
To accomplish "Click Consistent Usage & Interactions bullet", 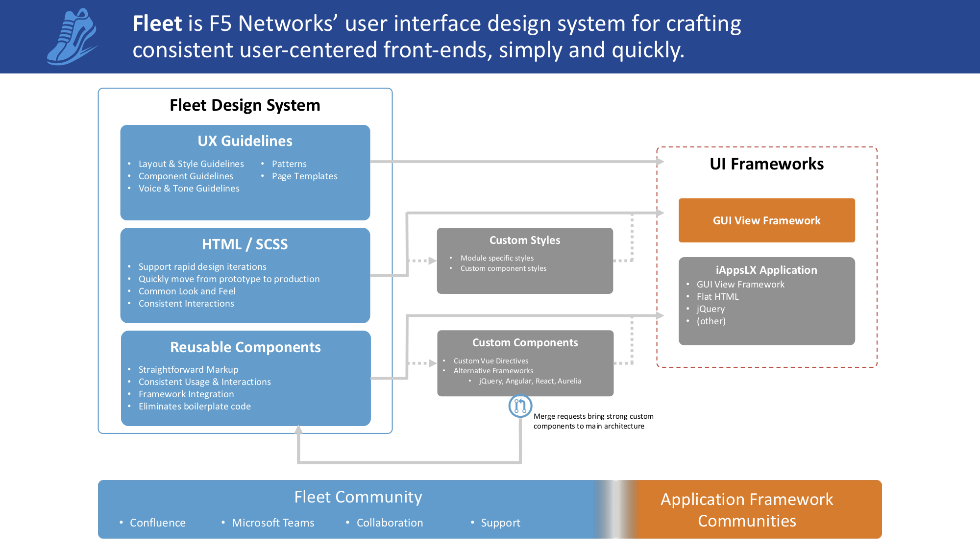I will pos(204,382).
